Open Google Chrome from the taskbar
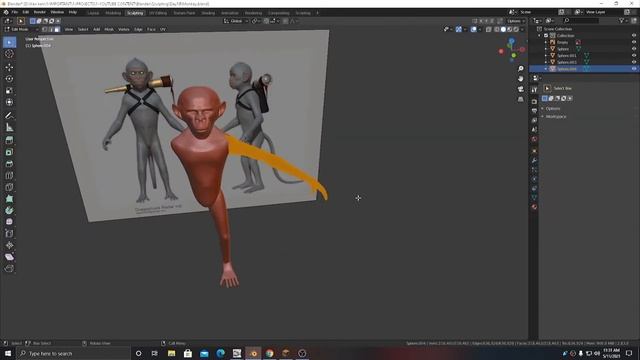The height and width of the screenshot is (360, 640). 269,353
